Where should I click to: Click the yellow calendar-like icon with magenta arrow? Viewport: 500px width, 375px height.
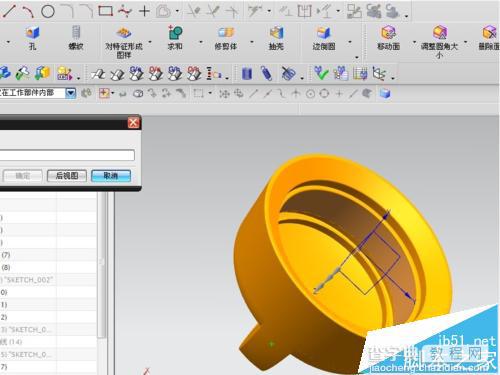click(64, 73)
